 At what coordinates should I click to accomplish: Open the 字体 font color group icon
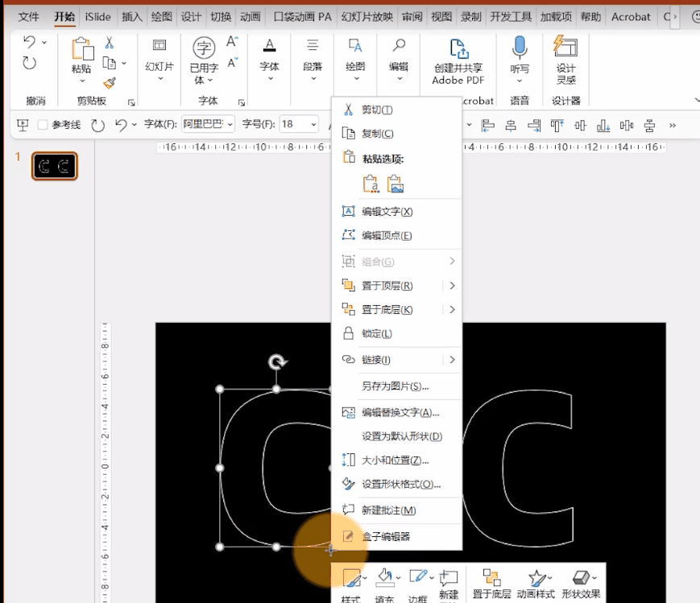tap(269, 46)
